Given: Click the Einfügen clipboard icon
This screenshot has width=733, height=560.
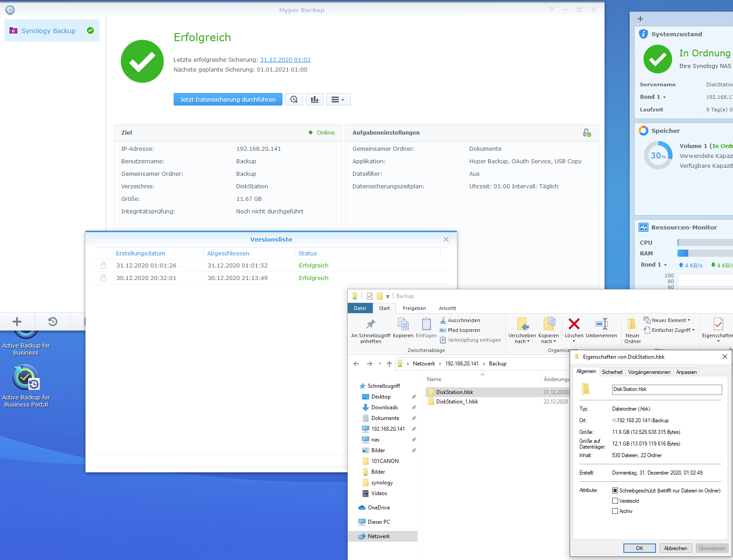Looking at the screenshot, I should pyautogui.click(x=426, y=324).
